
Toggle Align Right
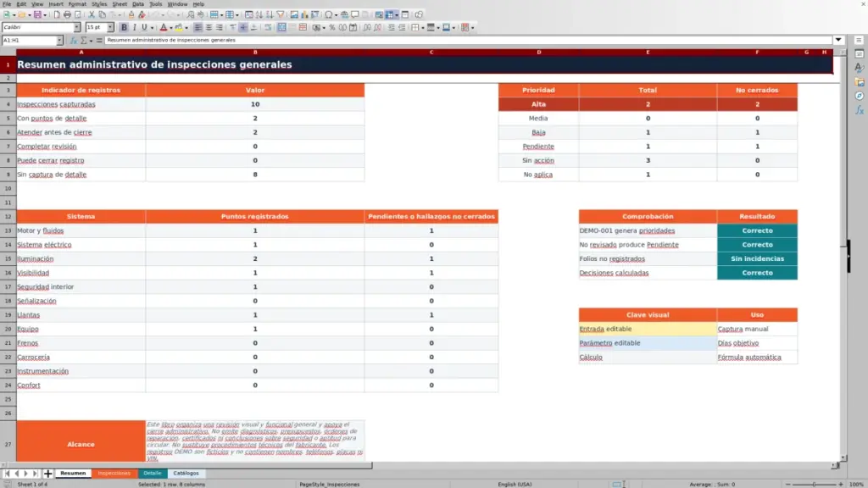coord(220,28)
